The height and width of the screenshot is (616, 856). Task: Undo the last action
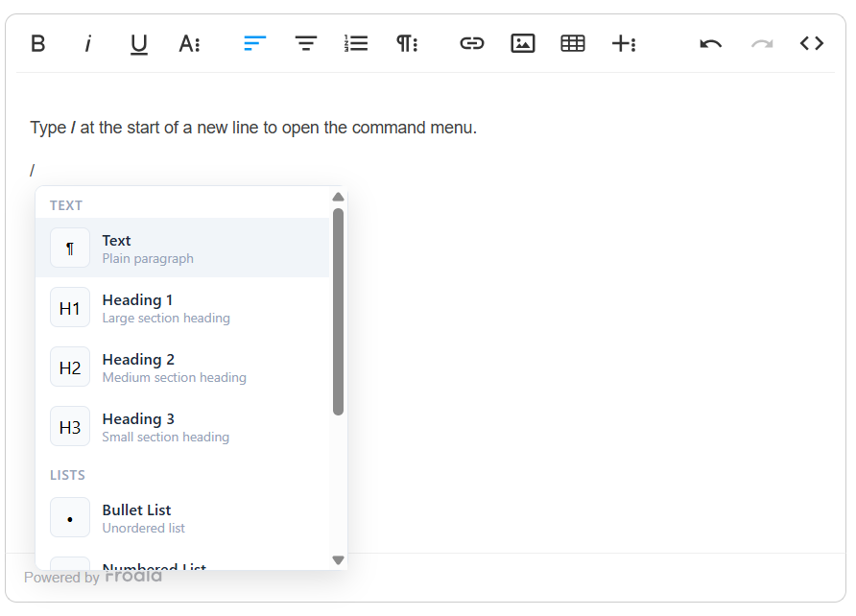pyautogui.click(x=711, y=43)
